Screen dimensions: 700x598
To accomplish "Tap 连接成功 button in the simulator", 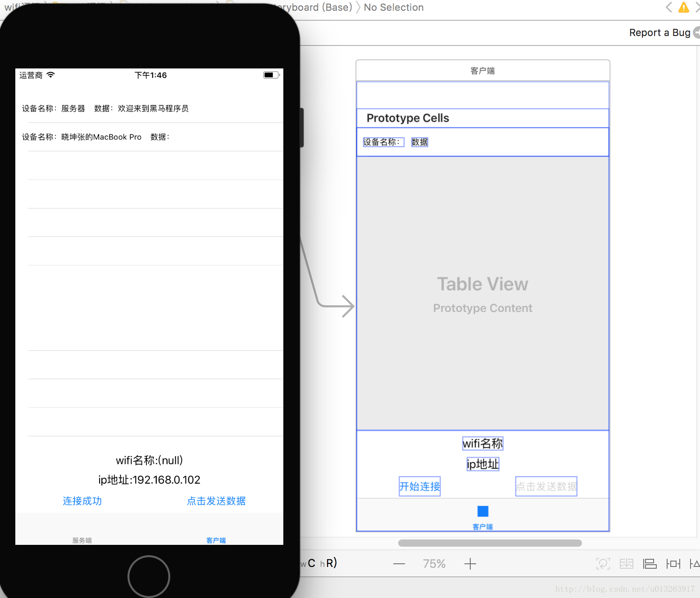I will 82,501.
